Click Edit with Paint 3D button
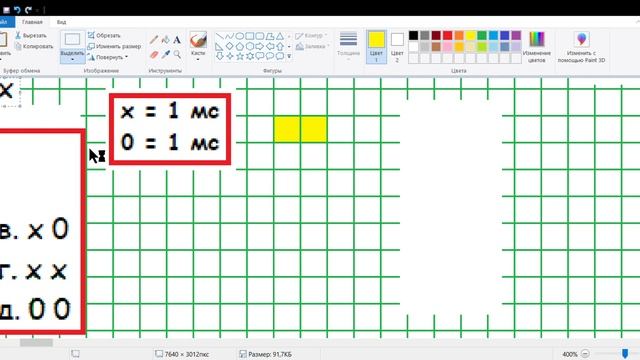The image size is (640, 360). click(582, 47)
